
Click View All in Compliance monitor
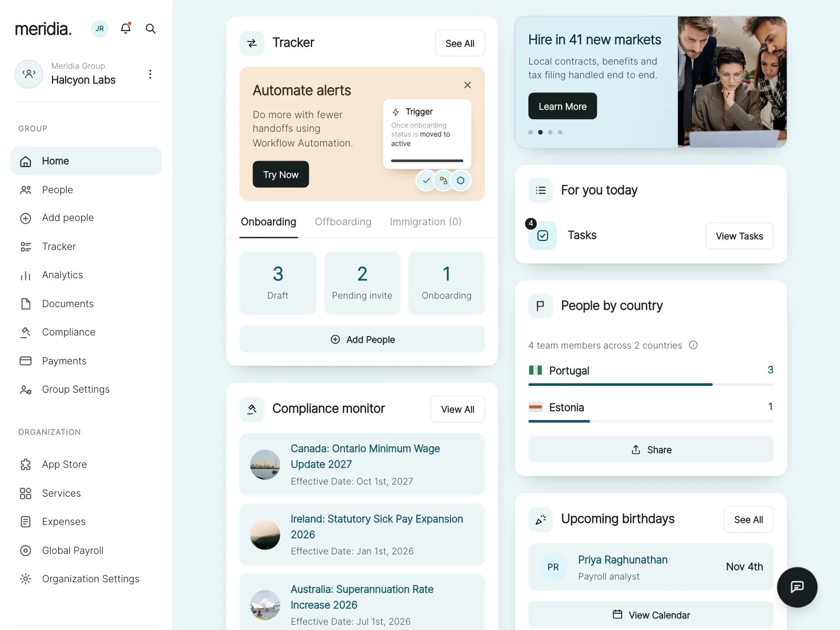(458, 409)
